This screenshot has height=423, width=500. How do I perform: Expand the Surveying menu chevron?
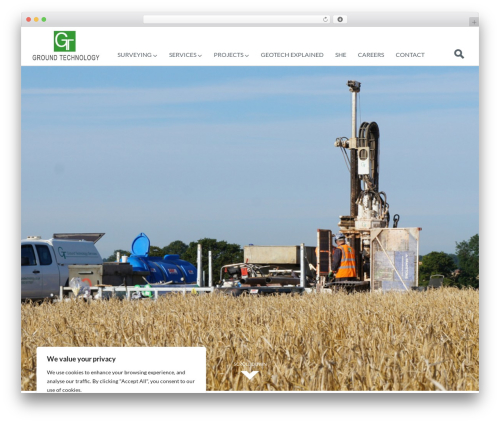[155, 56]
